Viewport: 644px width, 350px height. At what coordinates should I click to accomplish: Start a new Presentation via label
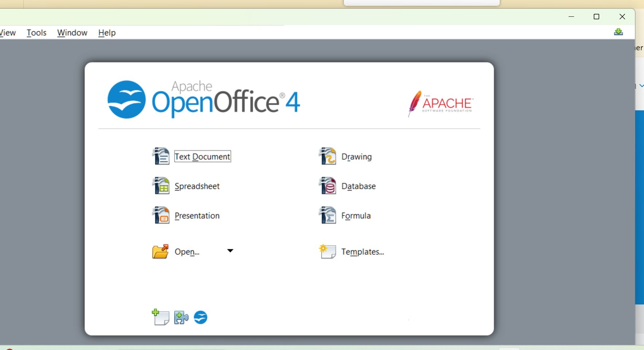point(197,216)
